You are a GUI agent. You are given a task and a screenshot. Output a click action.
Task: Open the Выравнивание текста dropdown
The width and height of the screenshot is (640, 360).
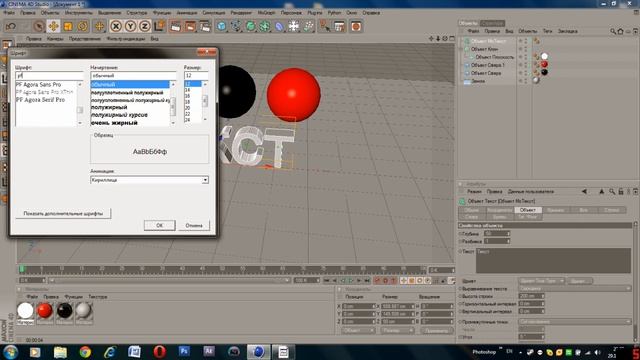(575, 289)
